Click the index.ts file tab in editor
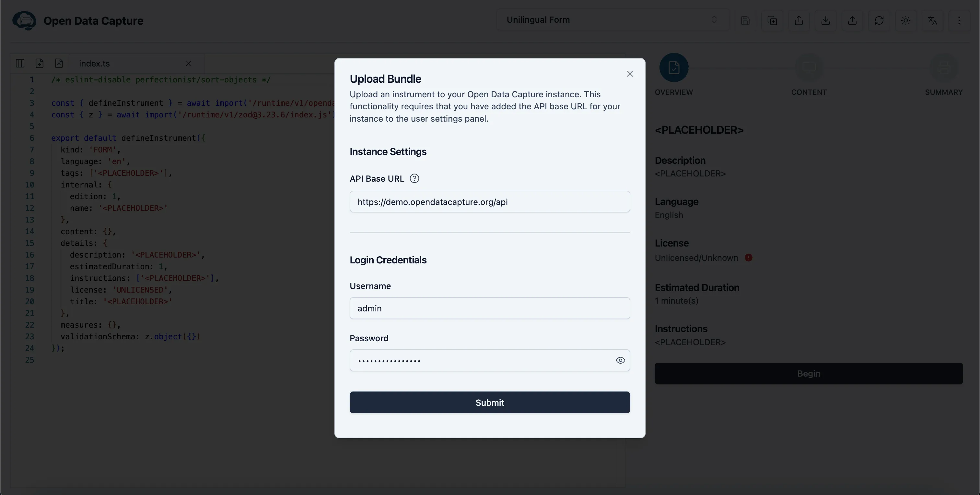This screenshot has width=980, height=495. click(x=94, y=64)
